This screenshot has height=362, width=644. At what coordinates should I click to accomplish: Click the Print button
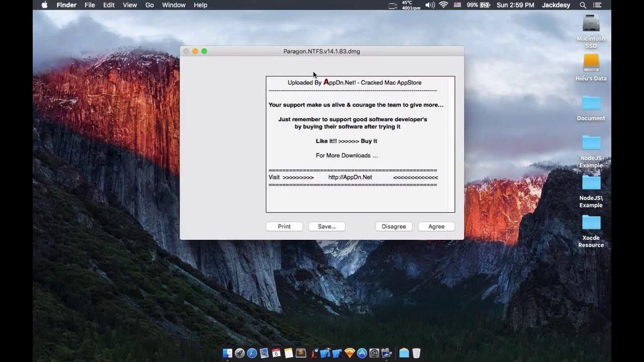click(284, 227)
